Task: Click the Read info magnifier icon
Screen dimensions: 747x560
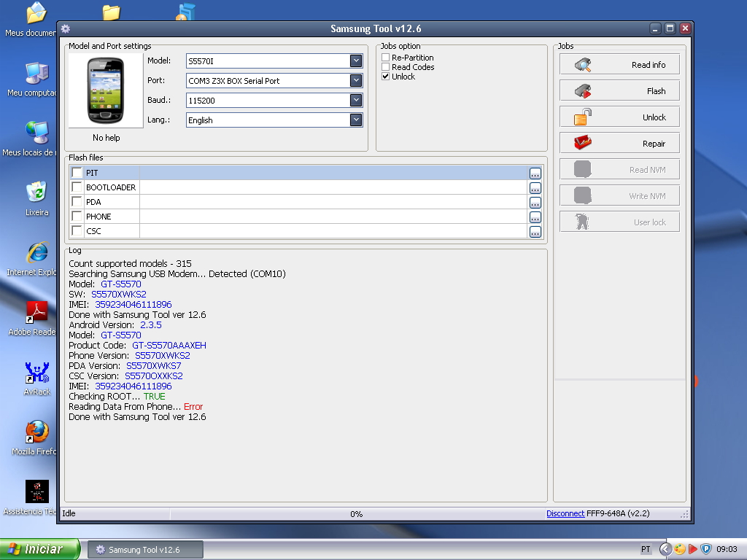Action: tap(583, 65)
